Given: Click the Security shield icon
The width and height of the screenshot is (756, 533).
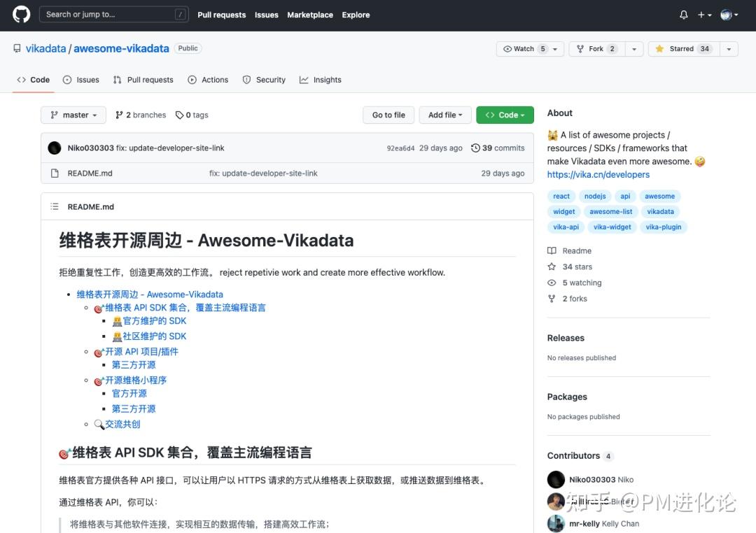Looking at the screenshot, I should (246, 80).
